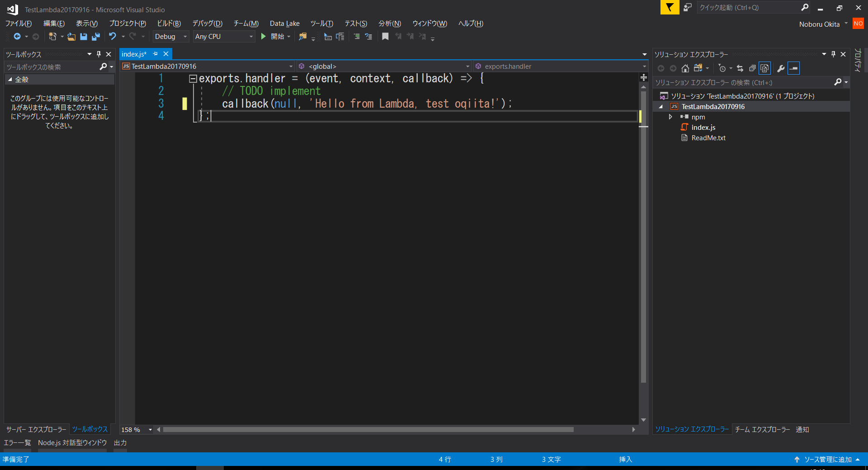868x470 pixels.
Task: Collapse the exports.handler code outline block
Action: click(193, 79)
